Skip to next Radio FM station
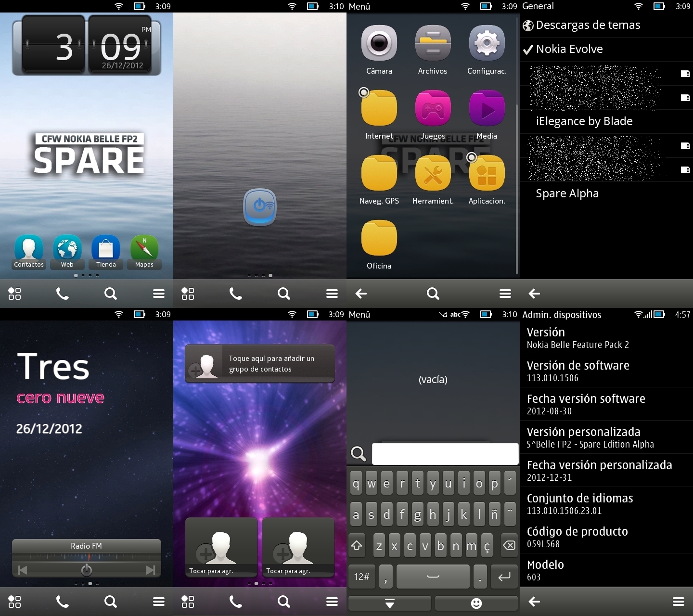This screenshot has height=616, width=693. pyautogui.click(x=151, y=570)
